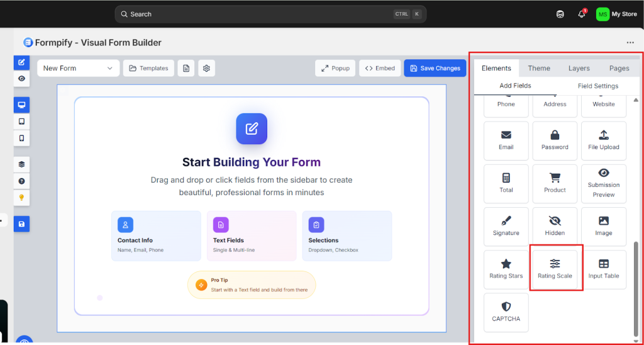Open the Templates button
The image size is (644, 345).
(x=148, y=68)
